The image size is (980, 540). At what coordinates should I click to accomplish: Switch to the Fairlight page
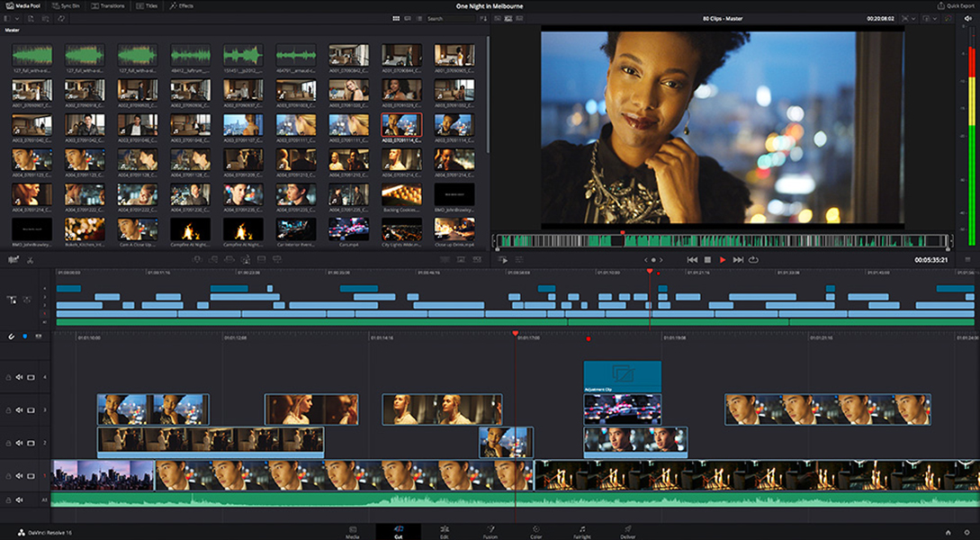[x=582, y=532]
